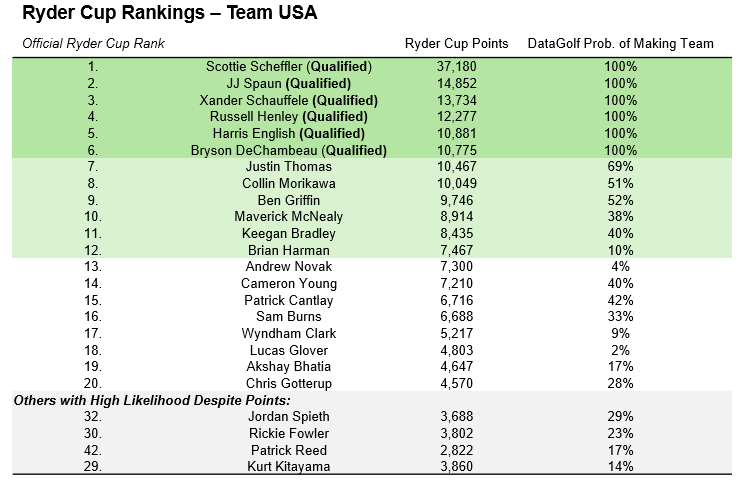The height and width of the screenshot is (483, 754).
Task: Select Patrick Cantlay's 42% probability cell
Action: 621,300
